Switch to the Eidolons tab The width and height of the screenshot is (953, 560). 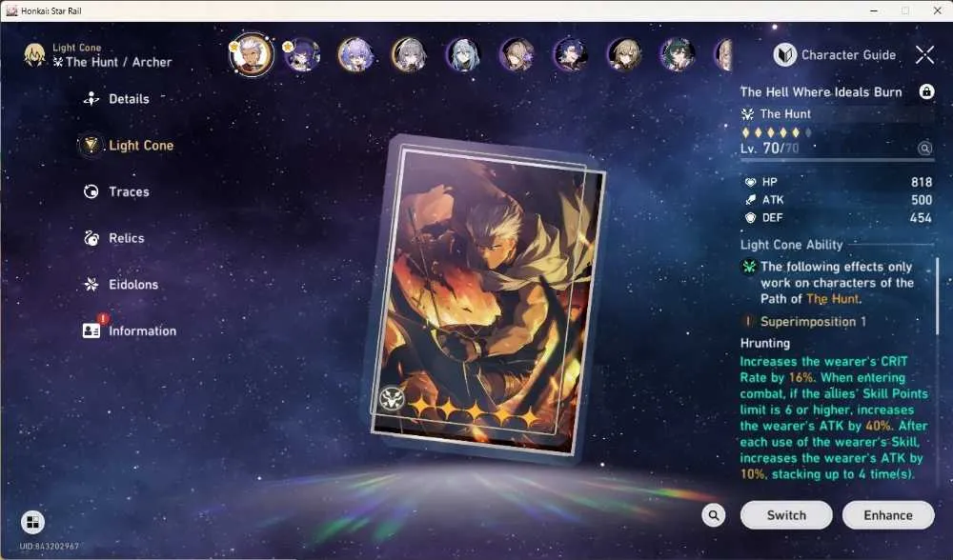pyautogui.click(x=120, y=284)
